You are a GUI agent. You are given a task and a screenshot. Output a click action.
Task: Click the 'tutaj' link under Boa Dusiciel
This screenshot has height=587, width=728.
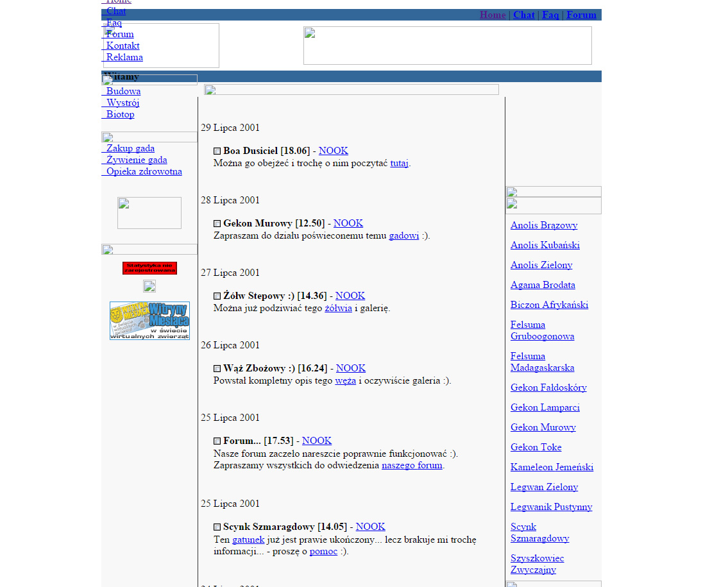pyautogui.click(x=399, y=163)
